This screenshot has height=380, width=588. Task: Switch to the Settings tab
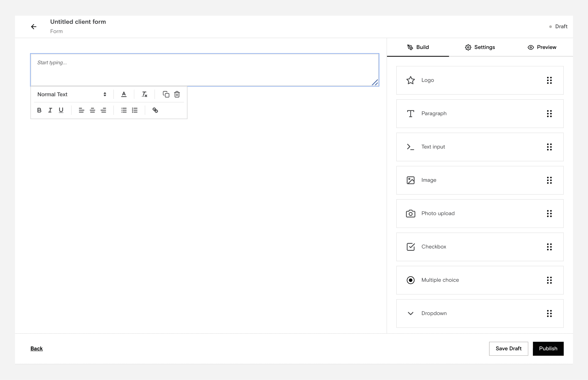[x=480, y=47]
